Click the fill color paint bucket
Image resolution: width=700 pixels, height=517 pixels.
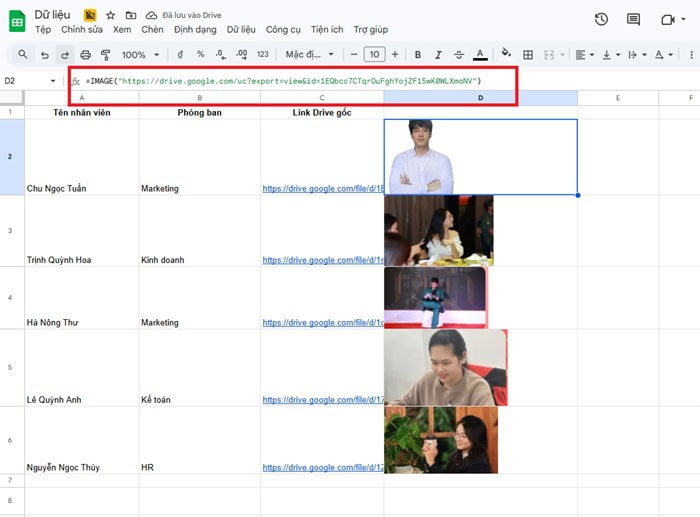click(x=506, y=54)
